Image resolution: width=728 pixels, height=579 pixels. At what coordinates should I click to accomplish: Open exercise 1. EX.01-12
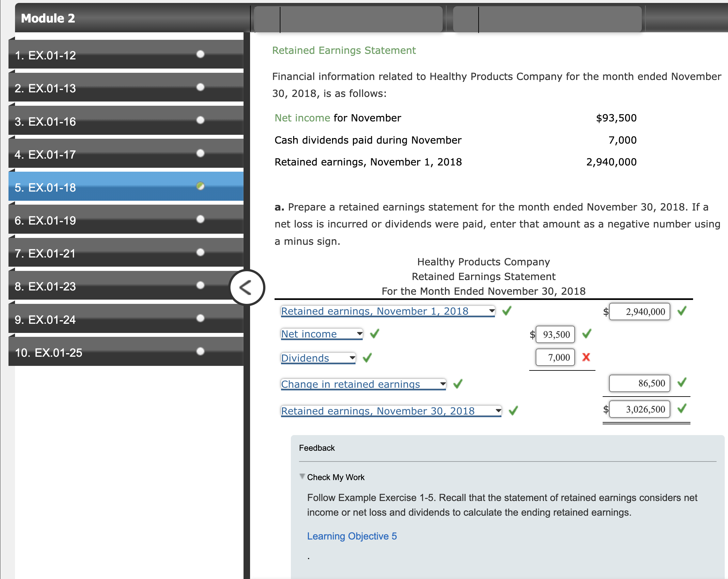126,55
